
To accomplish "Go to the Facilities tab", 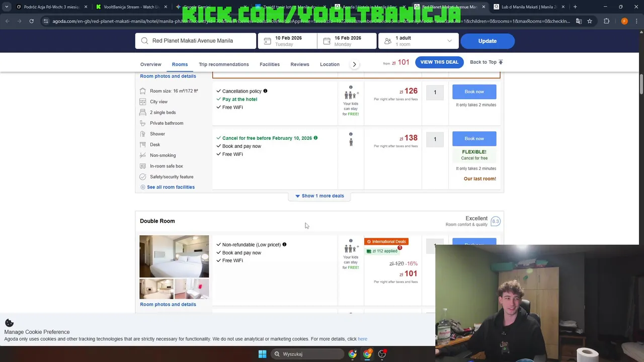I will pyautogui.click(x=270, y=64).
